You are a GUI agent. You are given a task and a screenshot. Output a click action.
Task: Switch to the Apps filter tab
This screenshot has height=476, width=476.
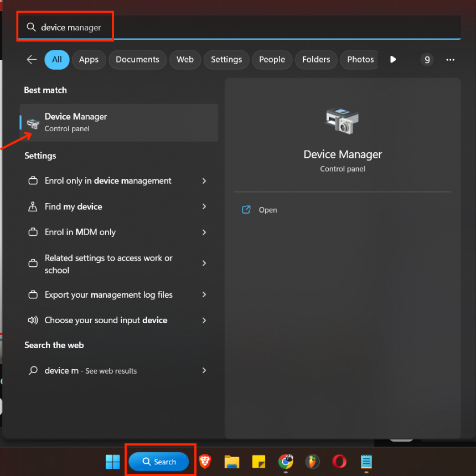point(89,60)
